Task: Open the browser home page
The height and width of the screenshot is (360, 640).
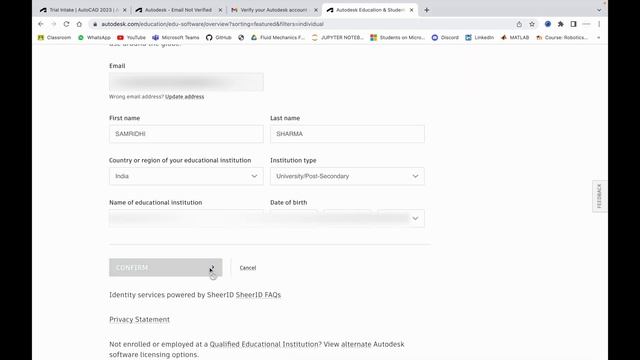Action: click(x=79, y=24)
